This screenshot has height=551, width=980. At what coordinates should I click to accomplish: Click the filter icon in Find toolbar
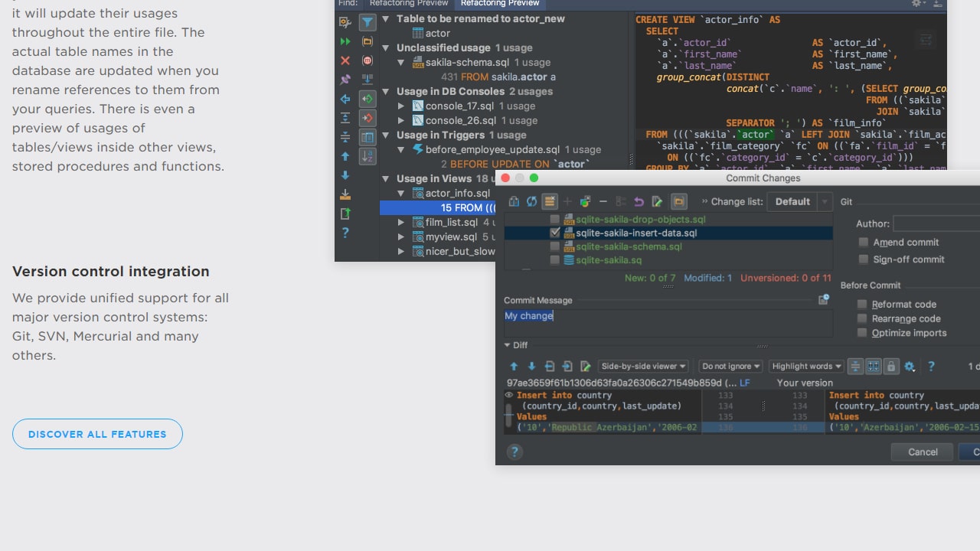[x=367, y=22]
